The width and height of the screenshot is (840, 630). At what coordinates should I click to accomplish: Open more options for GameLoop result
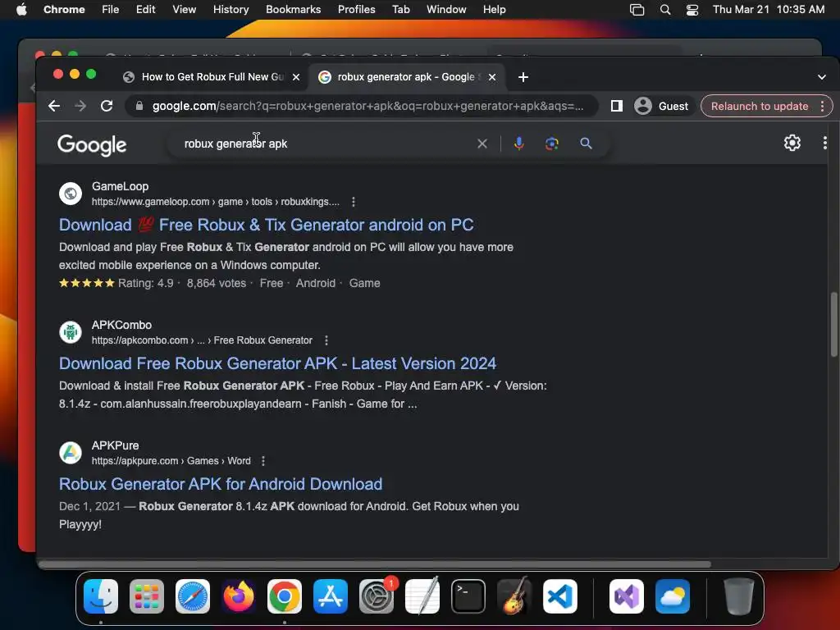pos(353,202)
